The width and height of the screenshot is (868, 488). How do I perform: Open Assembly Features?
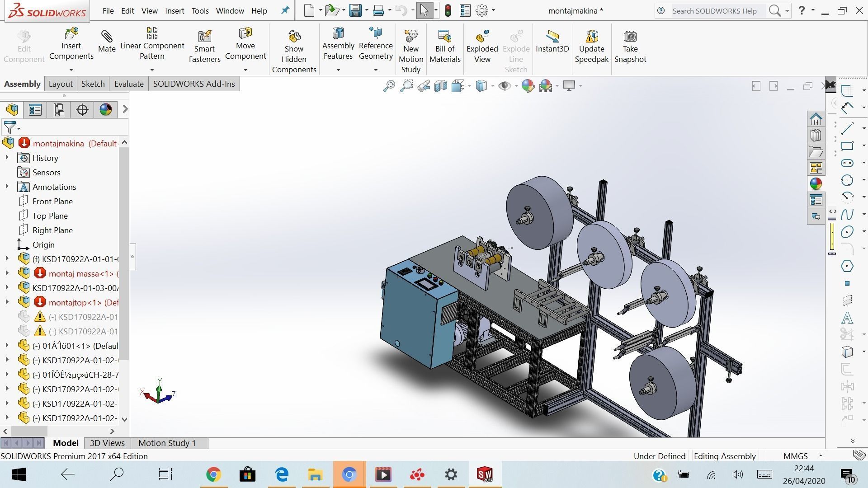(338, 44)
